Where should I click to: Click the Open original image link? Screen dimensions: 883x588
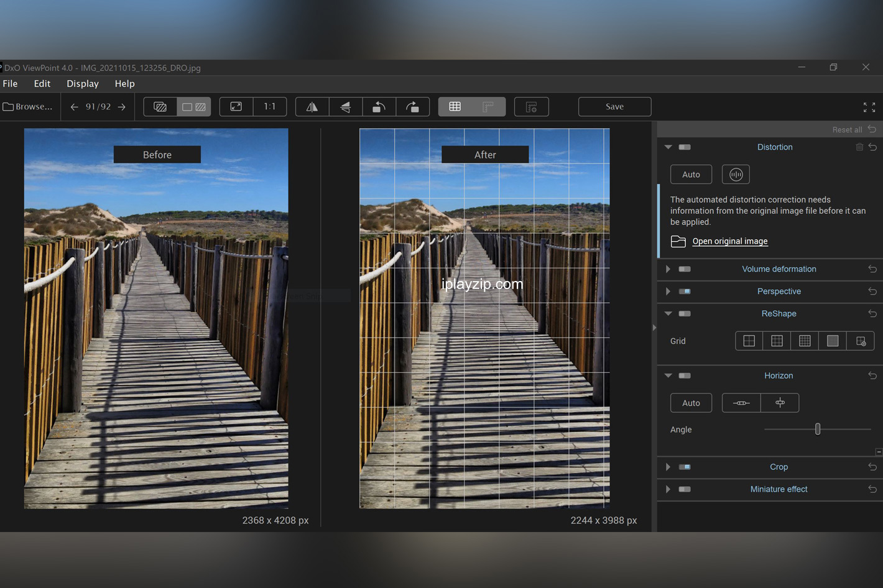pyautogui.click(x=730, y=241)
